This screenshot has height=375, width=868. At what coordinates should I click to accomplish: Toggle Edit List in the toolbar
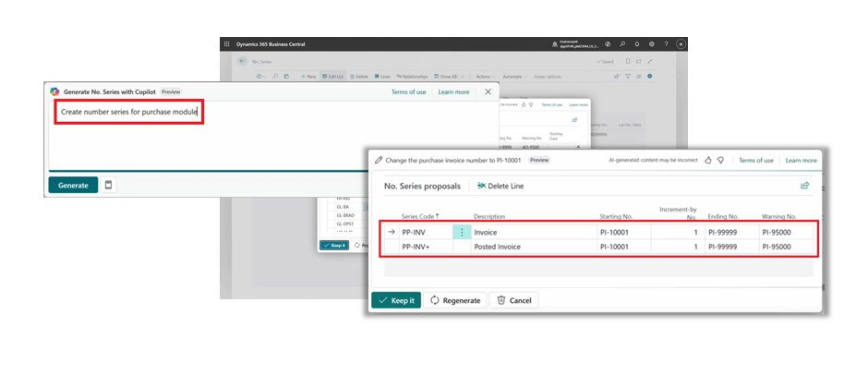(332, 77)
